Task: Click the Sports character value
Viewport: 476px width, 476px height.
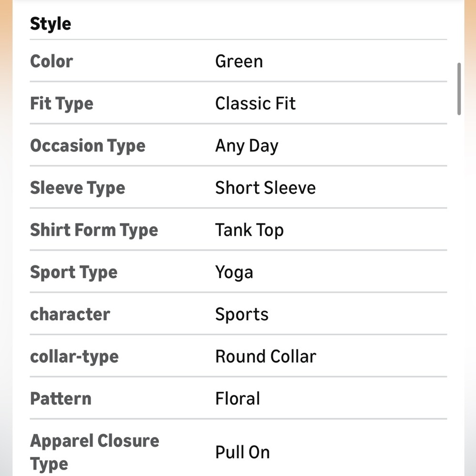Action: [242, 314]
